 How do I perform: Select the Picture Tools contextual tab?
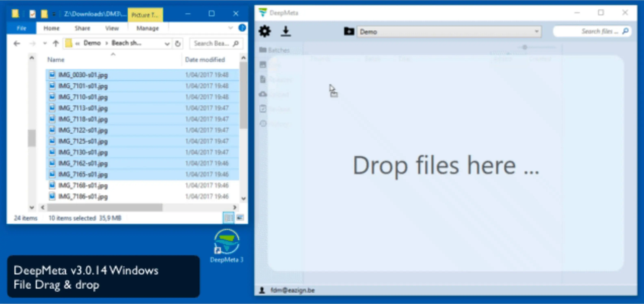click(x=145, y=15)
